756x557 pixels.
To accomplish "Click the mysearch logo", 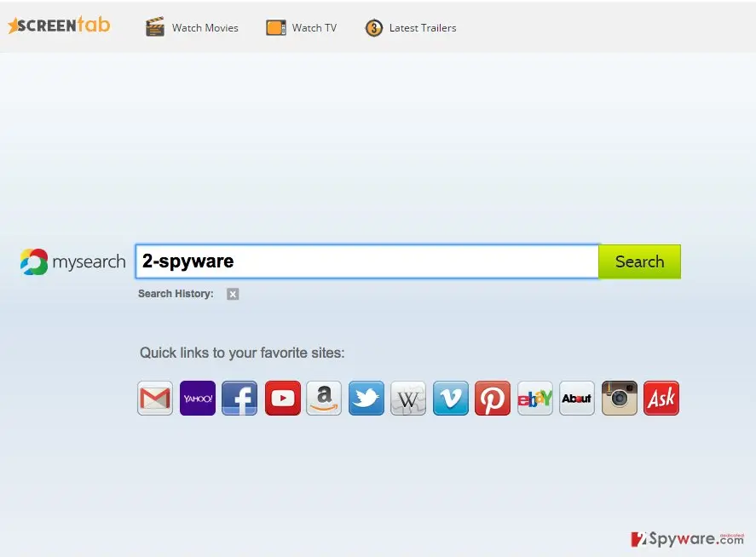I will point(72,261).
